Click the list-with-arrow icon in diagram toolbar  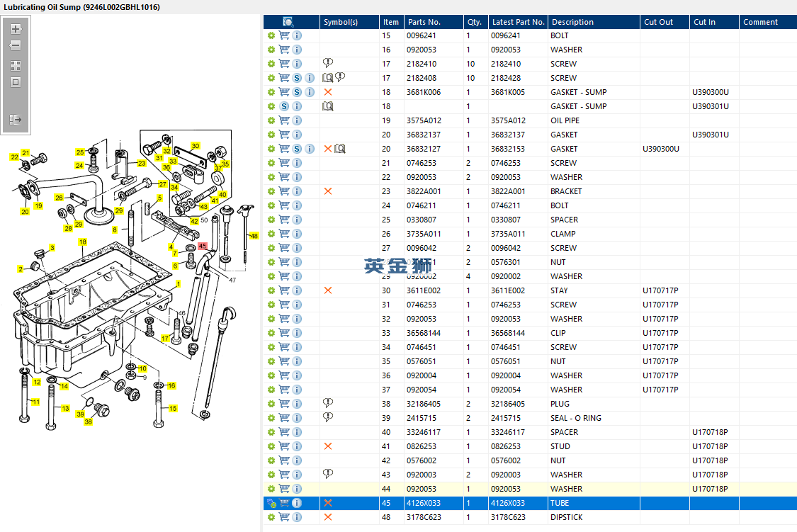[16, 120]
